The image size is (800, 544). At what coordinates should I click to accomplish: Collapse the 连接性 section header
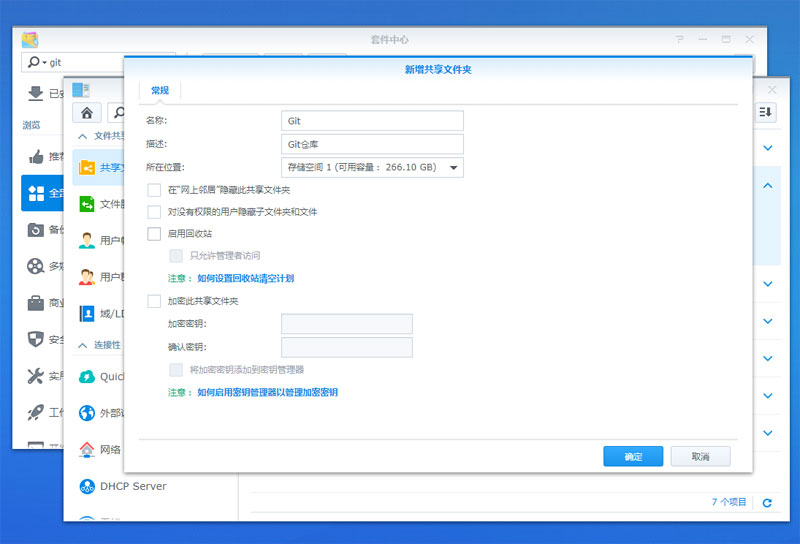pyautogui.click(x=80, y=345)
